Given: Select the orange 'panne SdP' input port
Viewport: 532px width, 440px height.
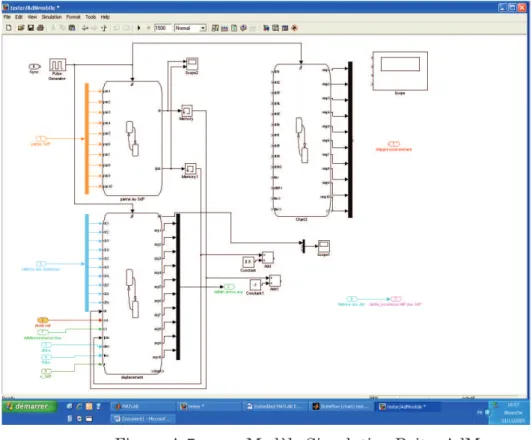Looking at the screenshot, I should coord(41,138).
